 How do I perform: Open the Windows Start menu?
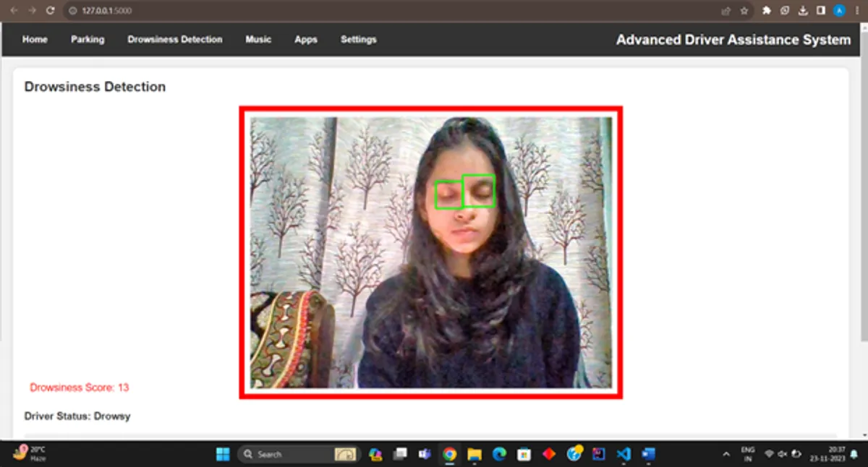click(x=223, y=454)
